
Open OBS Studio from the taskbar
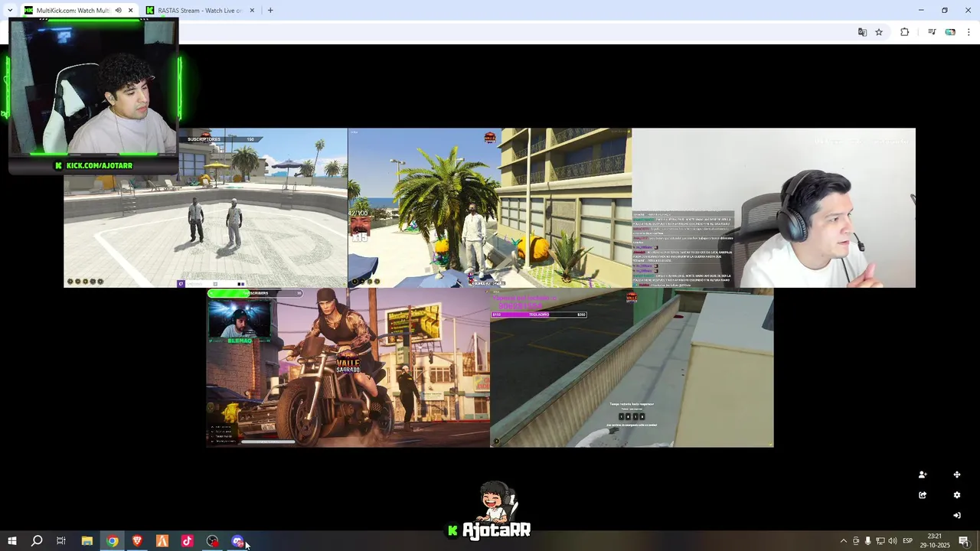[x=213, y=541]
